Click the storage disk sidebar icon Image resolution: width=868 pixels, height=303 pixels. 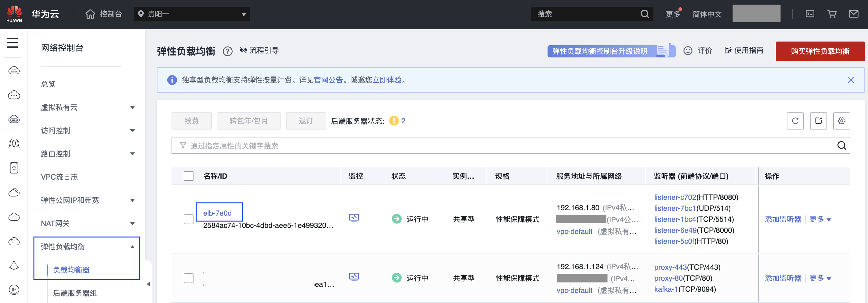(14, 168)
